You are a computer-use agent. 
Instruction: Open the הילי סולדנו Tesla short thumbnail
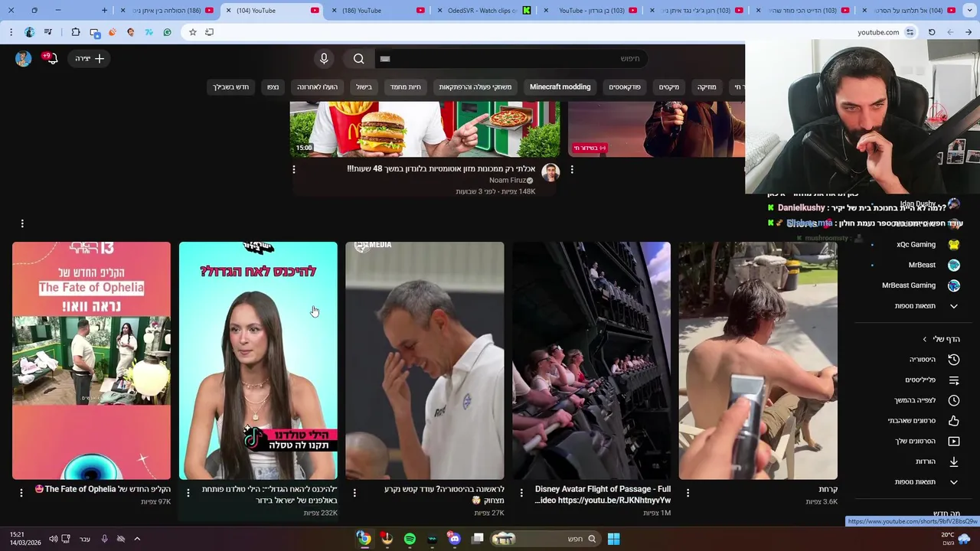[x=258, y=360]
